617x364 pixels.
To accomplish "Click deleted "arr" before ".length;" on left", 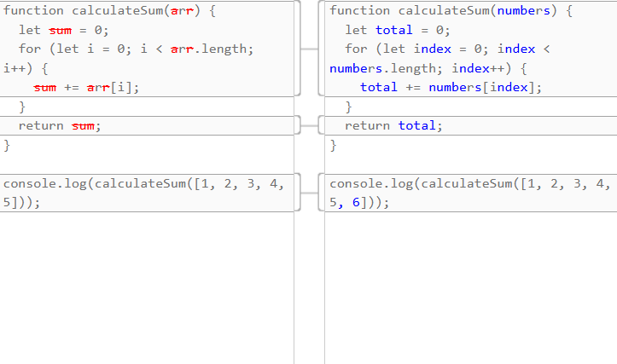I will point(182,49).
